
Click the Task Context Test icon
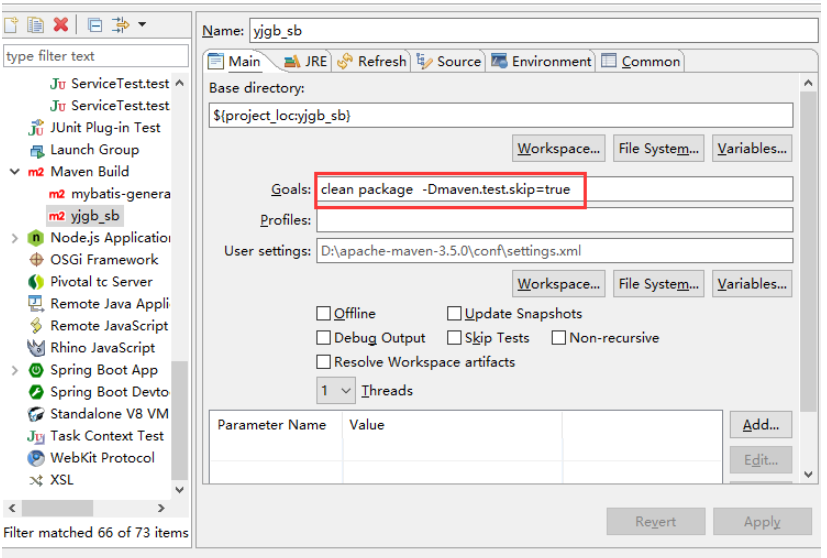coord(36,437)
